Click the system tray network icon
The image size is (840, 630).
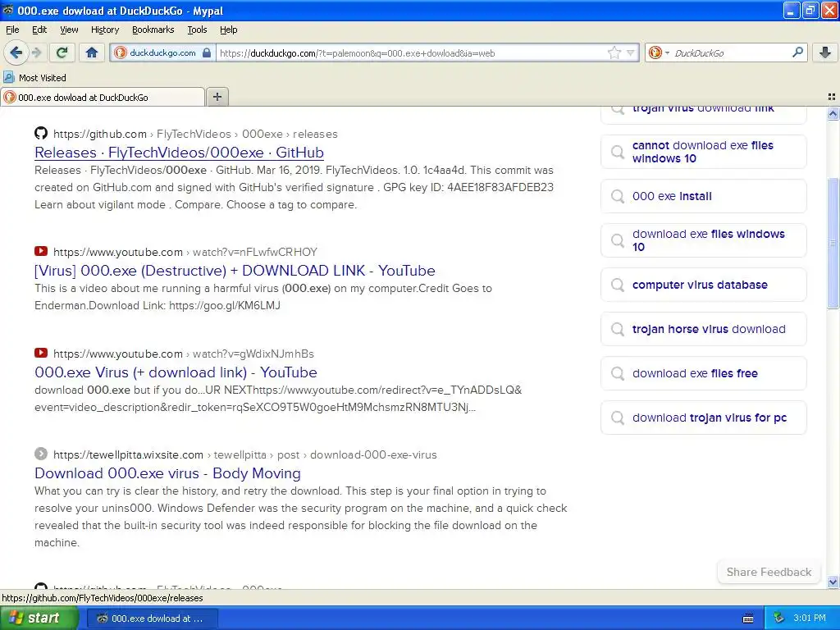(x=779, y=619)
